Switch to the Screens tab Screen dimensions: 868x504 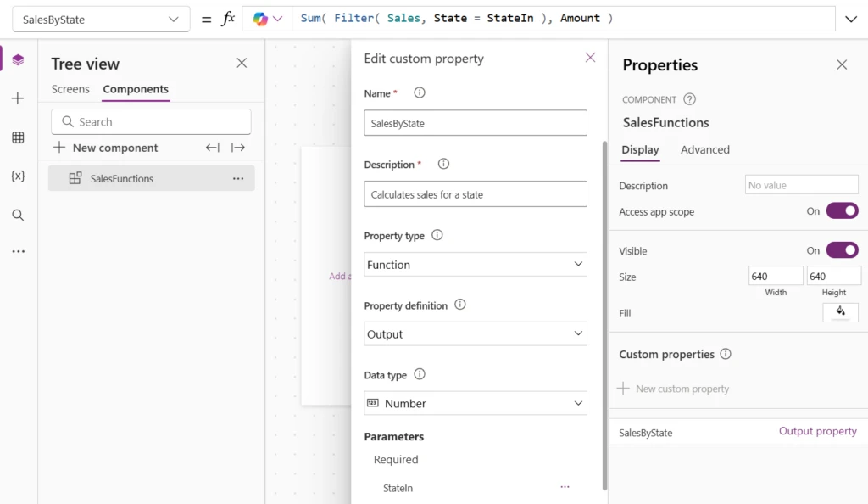coord(70,89)
